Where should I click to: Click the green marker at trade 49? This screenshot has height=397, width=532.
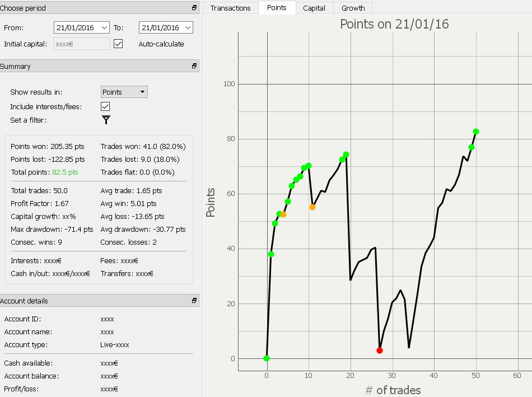[x=472, y=147]
